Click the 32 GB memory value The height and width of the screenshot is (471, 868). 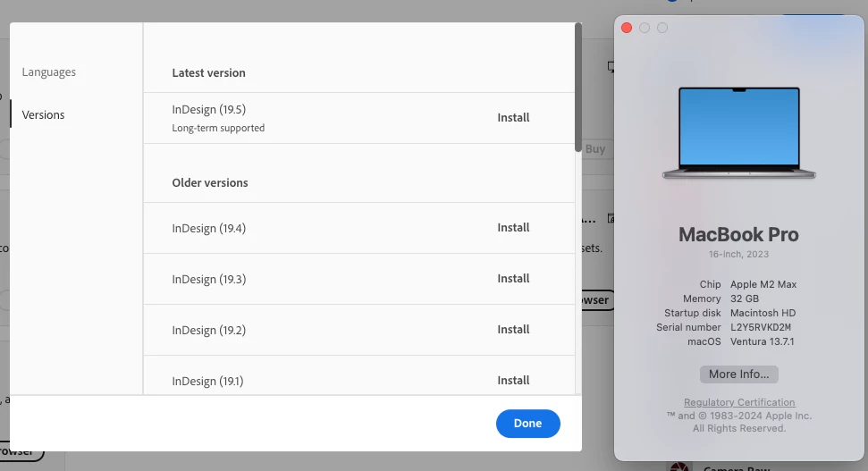click(x=745, y=299)
